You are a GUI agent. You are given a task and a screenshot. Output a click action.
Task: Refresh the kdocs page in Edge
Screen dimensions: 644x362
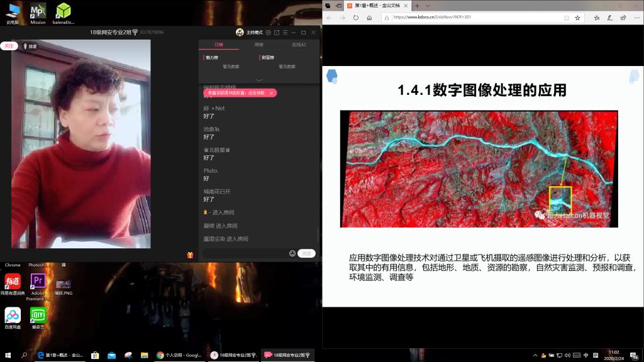[x=356, y=18]
